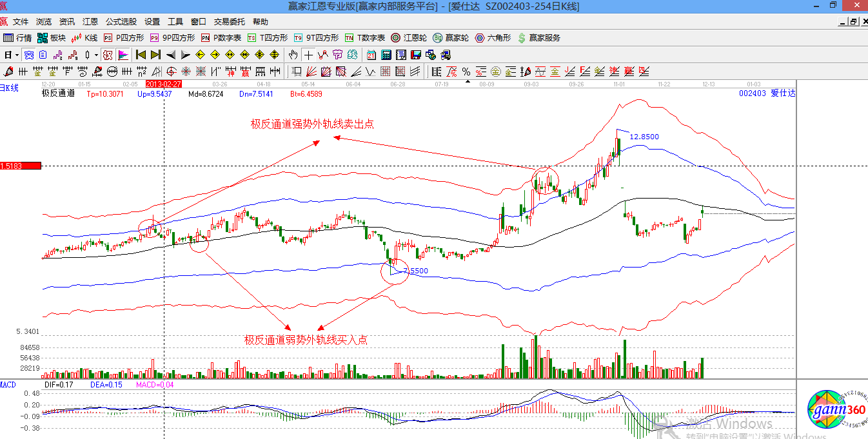868x439 pixels.
Task: Click the 2013.02.27 highlighted date marker
Action: point(164,84)
